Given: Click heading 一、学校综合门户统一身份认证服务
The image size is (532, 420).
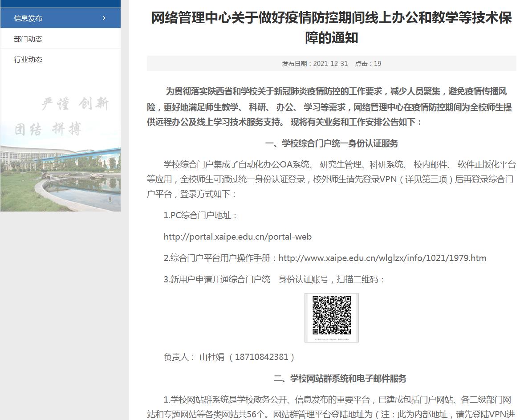Looking at the screenshot, I should point(331,143).
